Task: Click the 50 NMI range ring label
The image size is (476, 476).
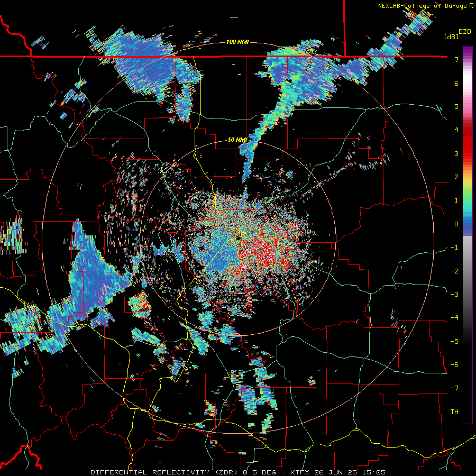Action: (x=237, y=140)
